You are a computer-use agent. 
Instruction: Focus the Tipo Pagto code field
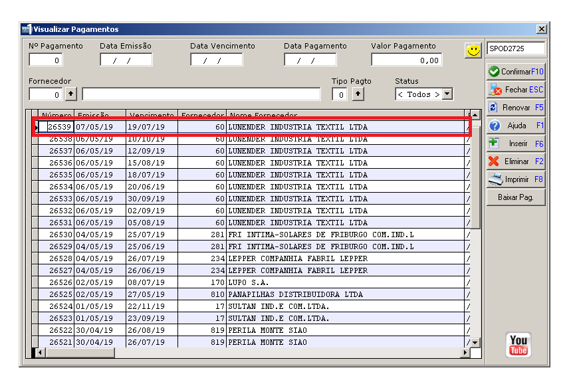coord(340,94)
